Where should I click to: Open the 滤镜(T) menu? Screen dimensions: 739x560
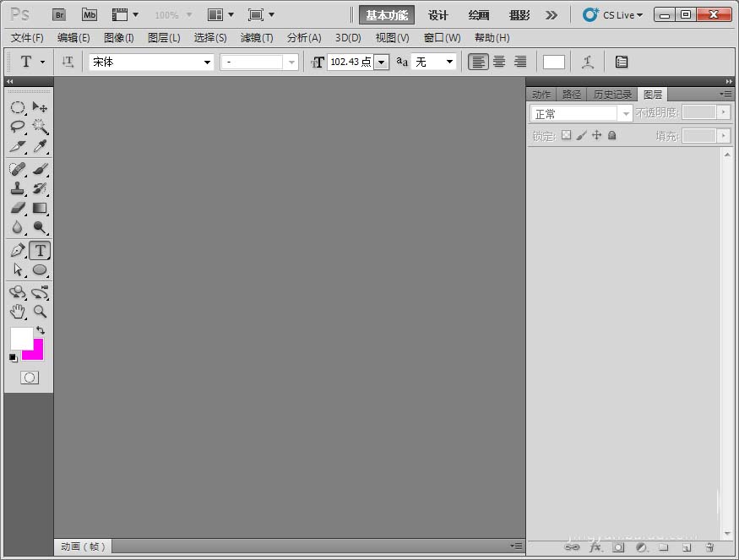[x=257, y=38]
